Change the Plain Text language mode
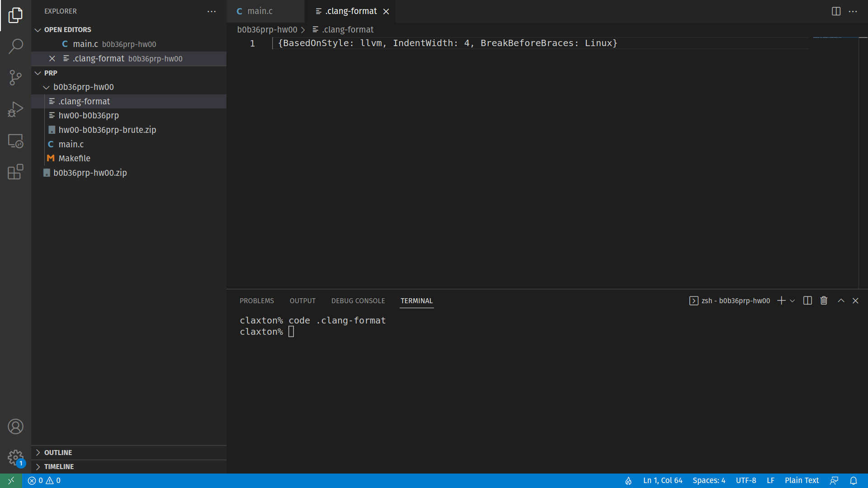Screen dimensions: 868x488 click(x=802, y=481)
